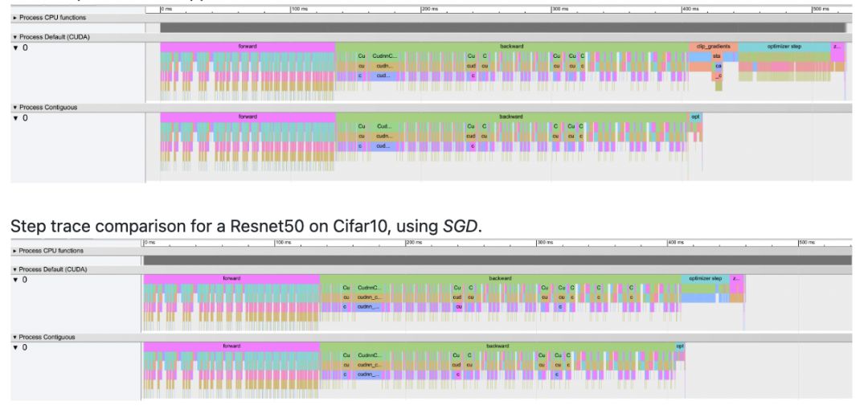Click the 300 ms marker on upper ruler
This screenshot has width=868, height=414.
pos(559,9)
